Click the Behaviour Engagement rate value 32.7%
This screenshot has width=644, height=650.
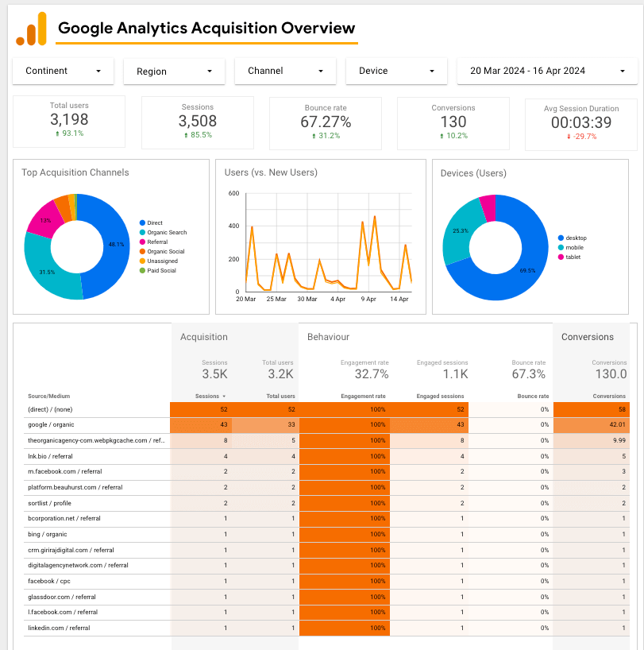(372, 374)
